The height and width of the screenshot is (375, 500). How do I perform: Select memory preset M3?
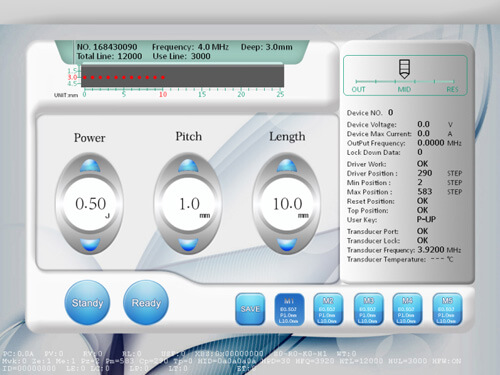click(x=368, y=309)
